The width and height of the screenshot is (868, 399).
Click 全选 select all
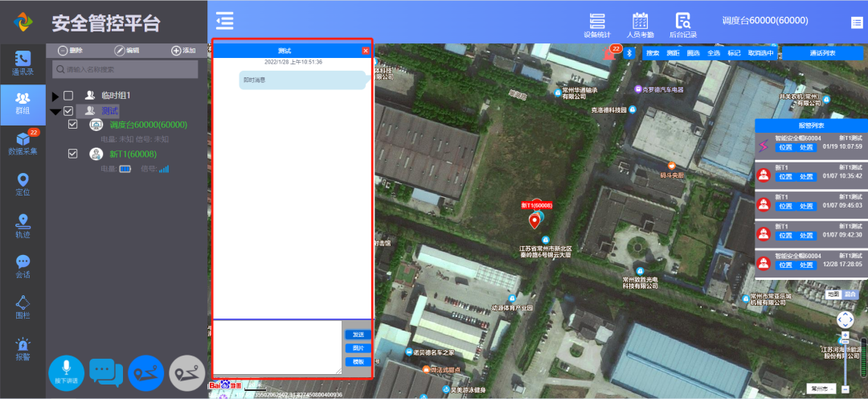[x=714, y=53]
